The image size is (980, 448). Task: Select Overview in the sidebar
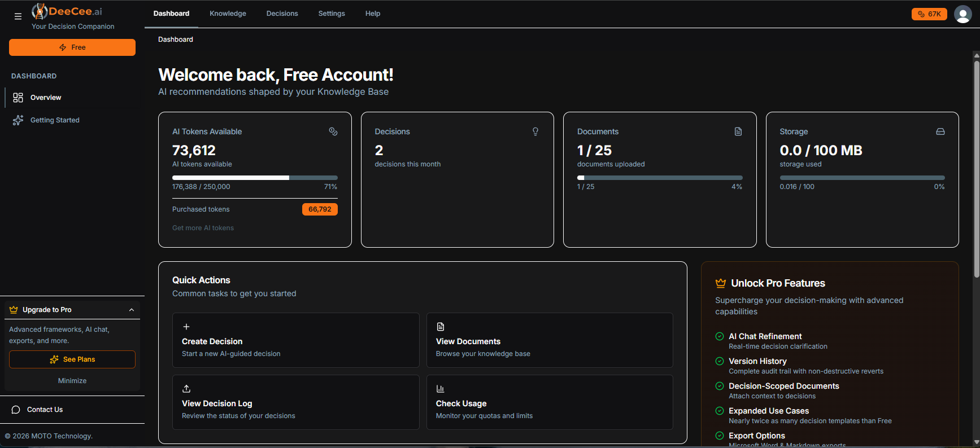coord(72,98)
